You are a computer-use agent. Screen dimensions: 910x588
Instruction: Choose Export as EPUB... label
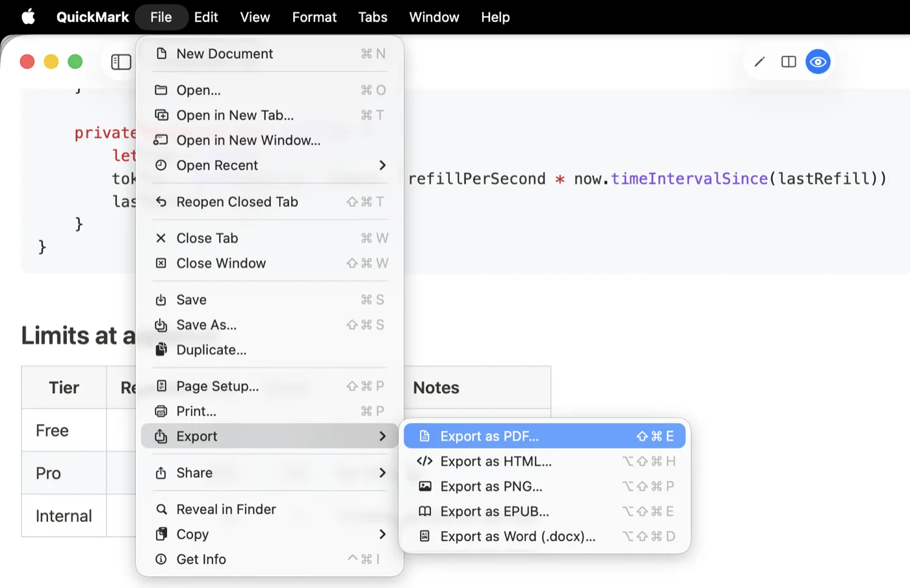click(495, 511)
